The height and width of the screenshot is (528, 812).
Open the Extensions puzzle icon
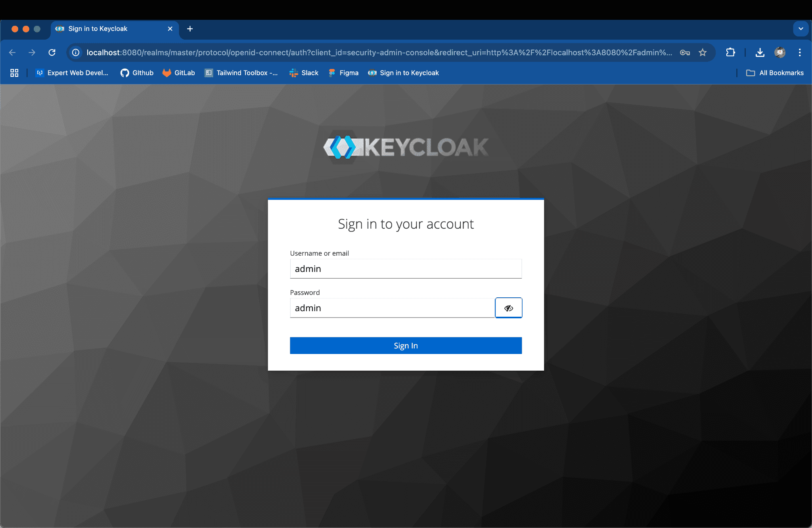(x=730, y=52)
